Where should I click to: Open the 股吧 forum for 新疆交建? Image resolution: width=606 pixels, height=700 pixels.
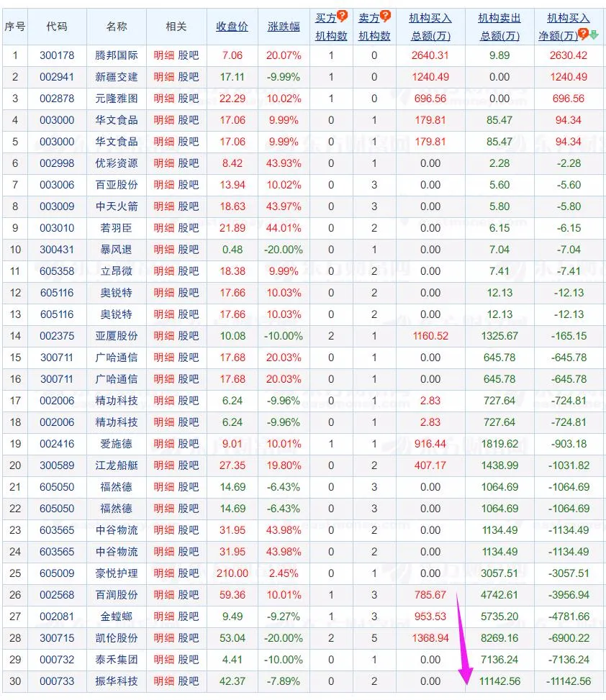coord(187,77)
